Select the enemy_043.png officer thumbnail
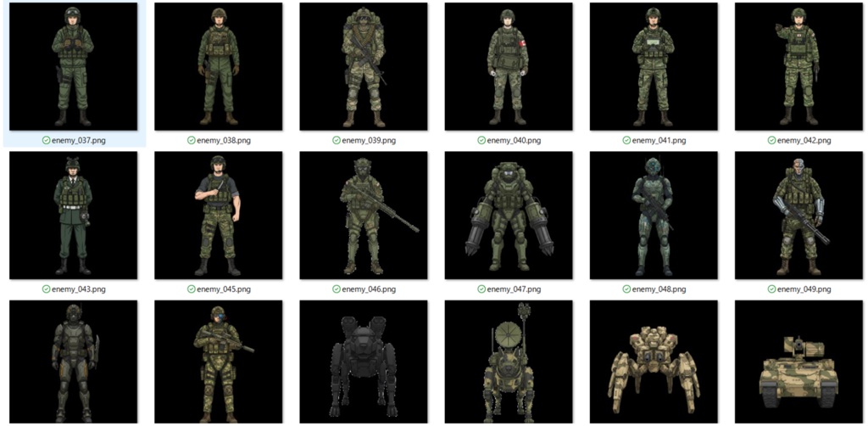This screenshot has width=868, height=426. point(74,216)
